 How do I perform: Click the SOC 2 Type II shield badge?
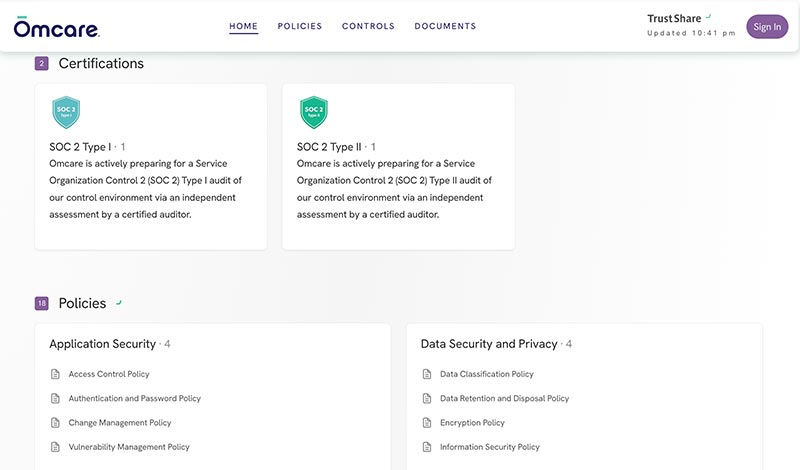(313, 112)
